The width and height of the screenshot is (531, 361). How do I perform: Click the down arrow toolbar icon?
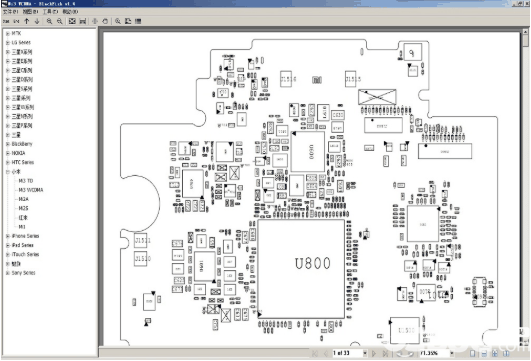(x=37, y=21)
